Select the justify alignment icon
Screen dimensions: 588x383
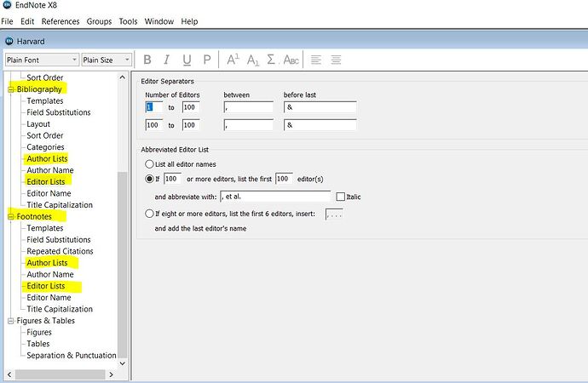336,60
